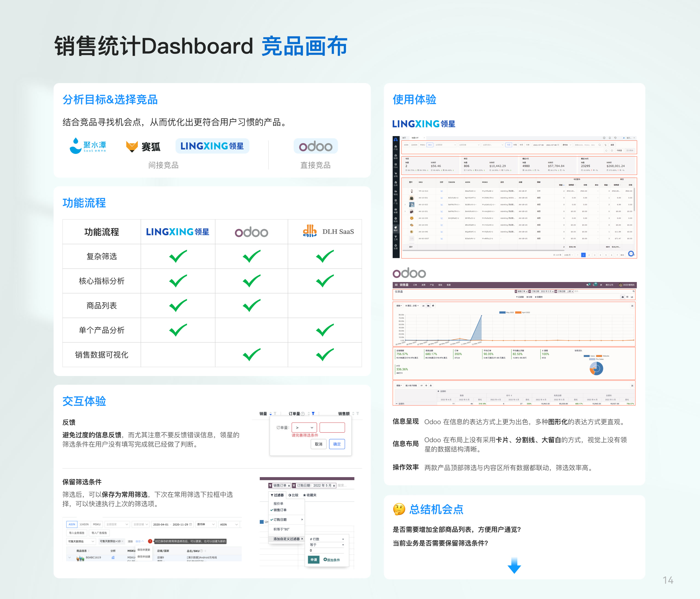Click the Odoo pie chart thumbnail
This screenshot has height=599, width=700.
click(x=596, y=368)
